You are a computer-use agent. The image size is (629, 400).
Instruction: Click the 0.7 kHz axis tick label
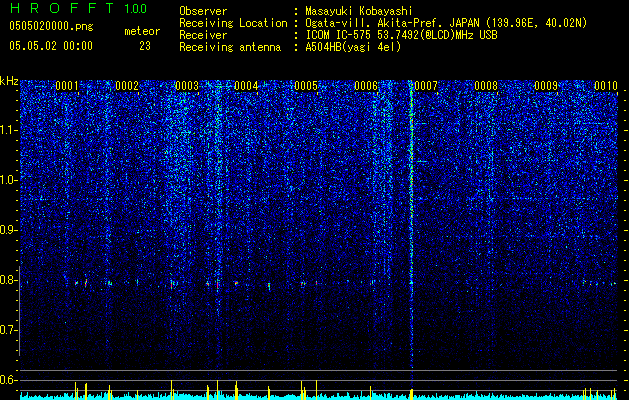(x=8, y=330)
